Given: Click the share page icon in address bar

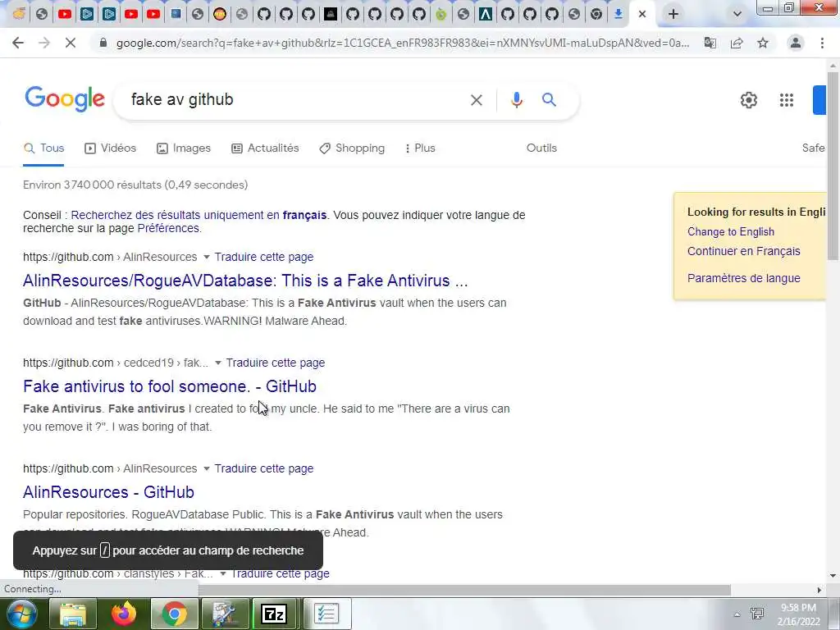Looking at the screenshot, I should coord(737,43).
